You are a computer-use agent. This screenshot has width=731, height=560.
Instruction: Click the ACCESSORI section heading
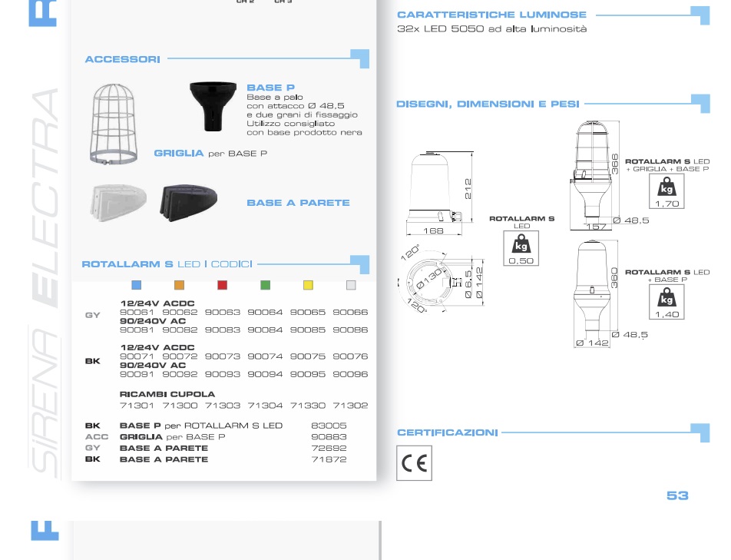(x=123, y=59)
